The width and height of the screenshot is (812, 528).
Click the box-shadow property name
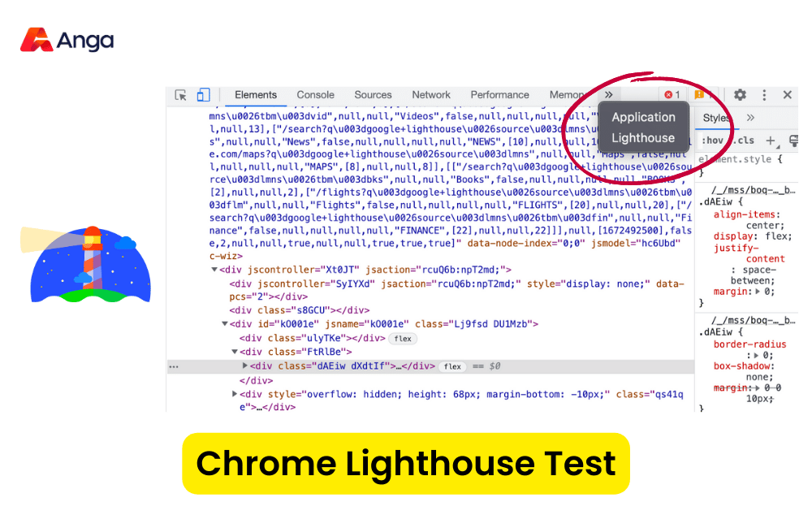coord(741,366)
